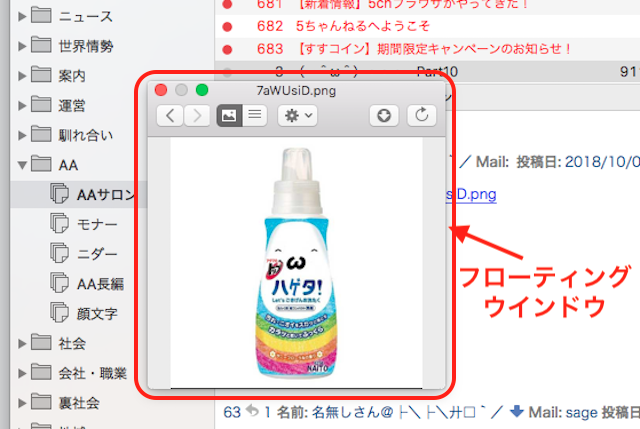This screenshot has width=640, height=429.
Task: Select the ニダー board
Action: point(97,254)
